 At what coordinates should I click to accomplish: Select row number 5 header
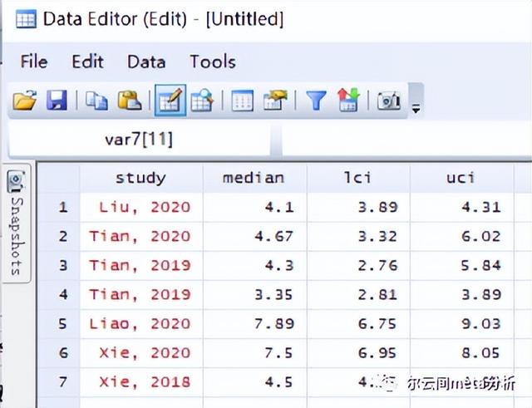click(x=62, y=323)
